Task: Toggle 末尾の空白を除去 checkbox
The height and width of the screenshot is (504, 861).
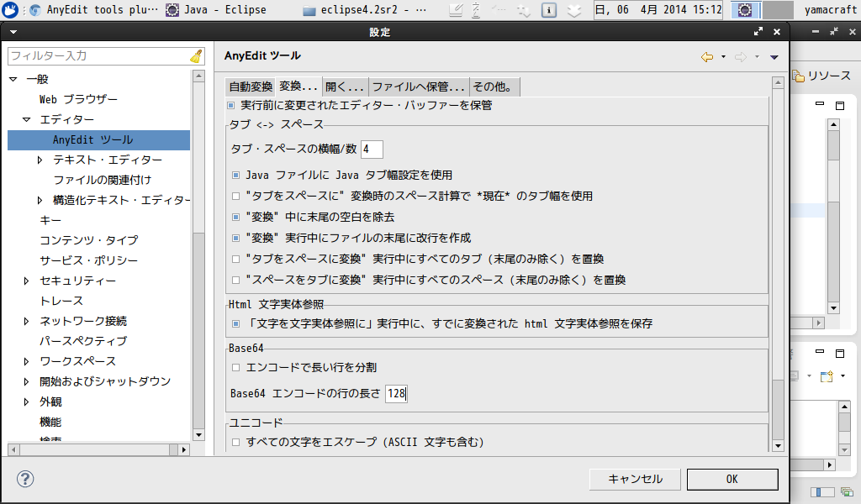Action: coord(235,218)
